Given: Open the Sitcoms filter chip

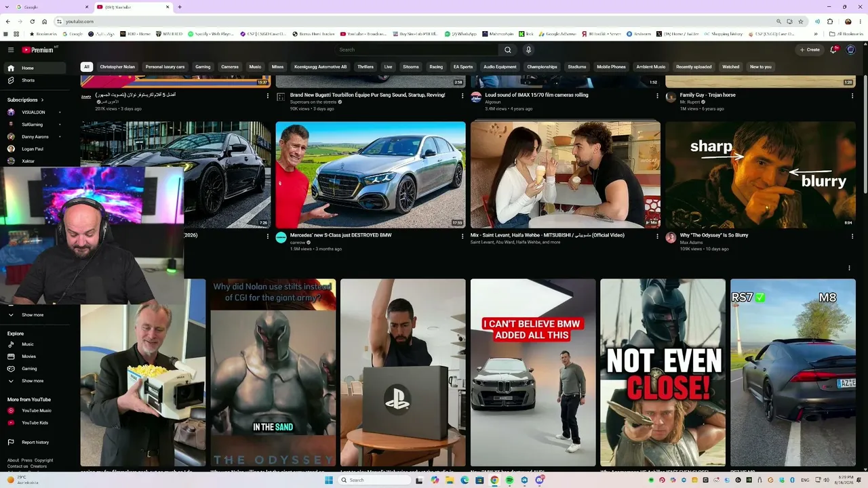Looking at the screenshot, I should click(410, 66).
